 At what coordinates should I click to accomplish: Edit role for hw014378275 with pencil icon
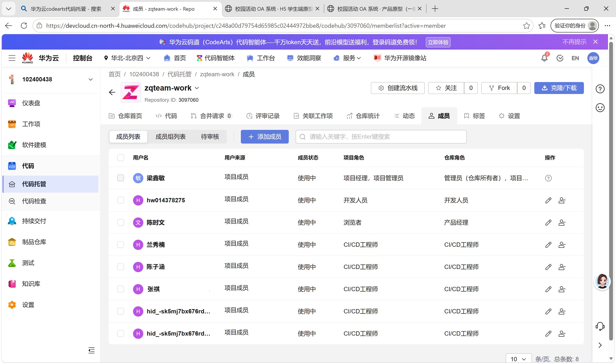pyautogui.click(x=548, y=200)
